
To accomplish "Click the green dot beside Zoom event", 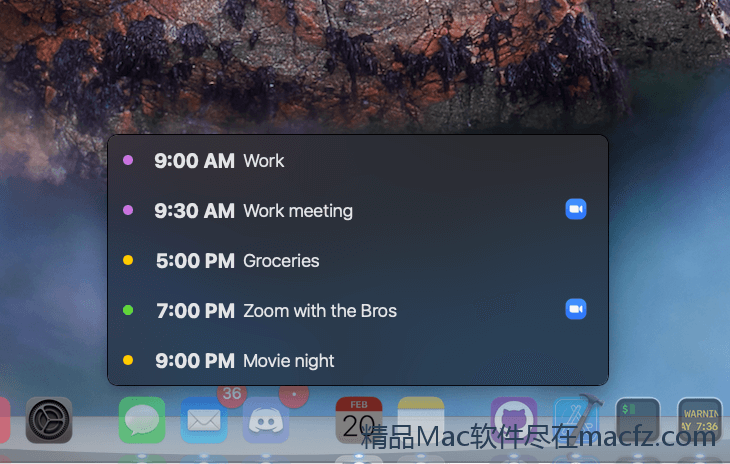I will pos(128,310).
